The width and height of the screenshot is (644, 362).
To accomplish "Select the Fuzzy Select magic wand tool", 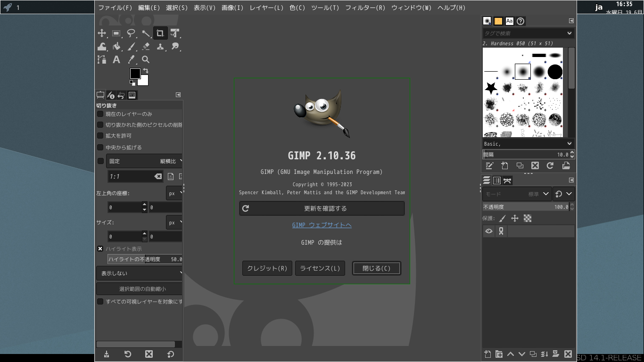I will (146, 33).
